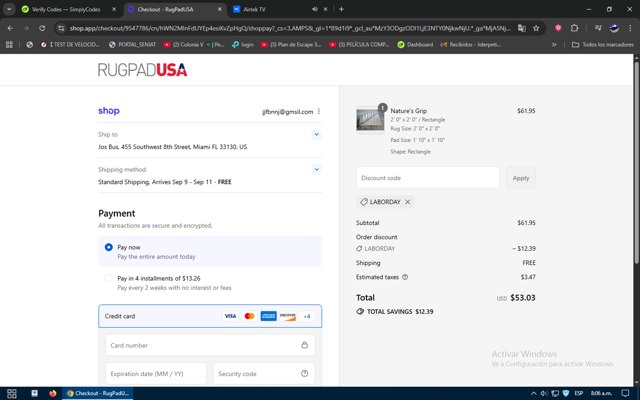Click the American Express card icon
Screen dimensions: 640x400
click(x=268, y=316)
